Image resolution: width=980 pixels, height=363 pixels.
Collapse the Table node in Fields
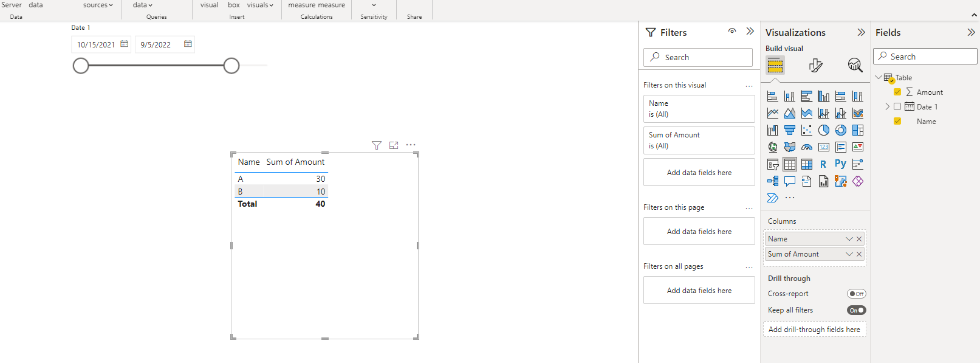click(x=879, y=78)
